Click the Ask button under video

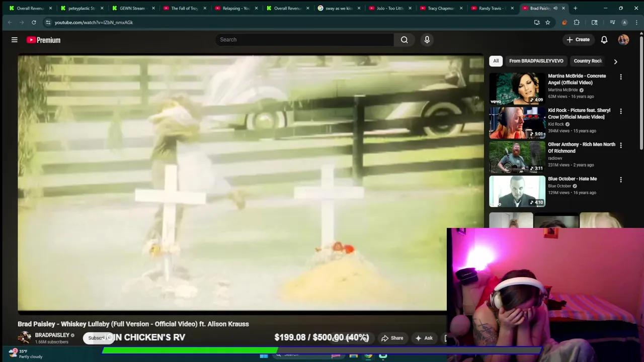424,338
